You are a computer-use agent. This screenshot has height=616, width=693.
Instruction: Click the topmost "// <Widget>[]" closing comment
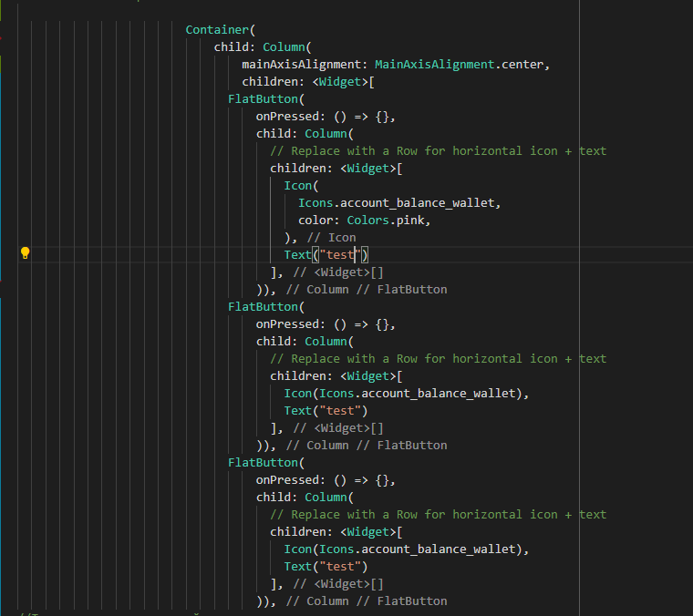click(x=338, y=272)
